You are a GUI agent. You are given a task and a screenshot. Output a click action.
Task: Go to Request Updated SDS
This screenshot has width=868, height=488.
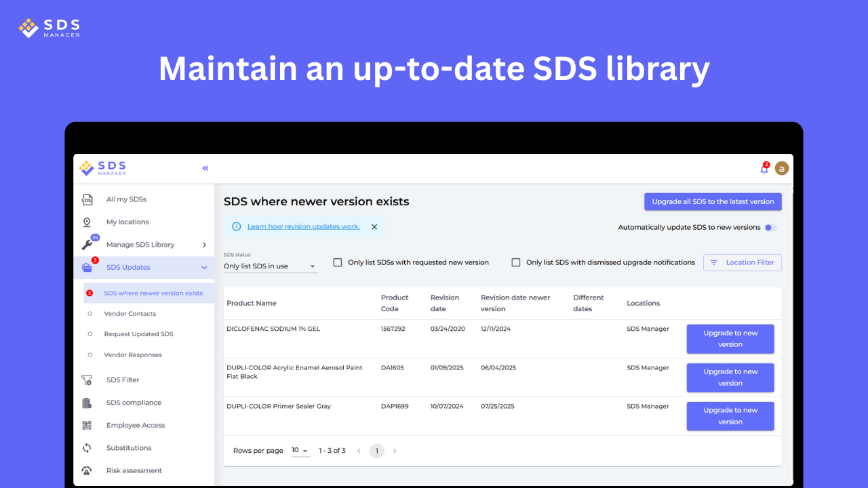click(x=139, y=334)
